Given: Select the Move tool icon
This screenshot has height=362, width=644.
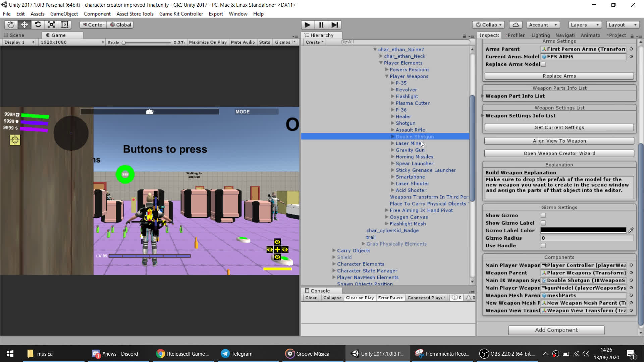Looking at the screenshot, I should point(24,25).
